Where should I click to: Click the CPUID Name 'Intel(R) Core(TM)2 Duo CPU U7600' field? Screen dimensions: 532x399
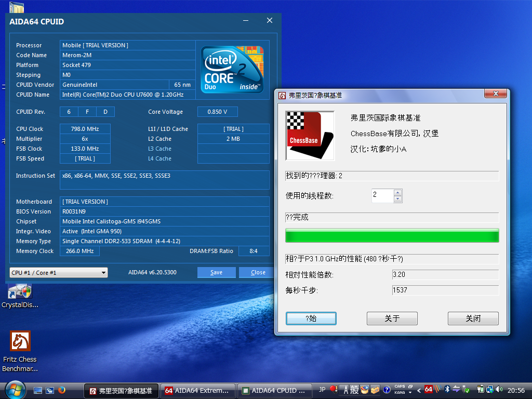(x=128, y=95)
